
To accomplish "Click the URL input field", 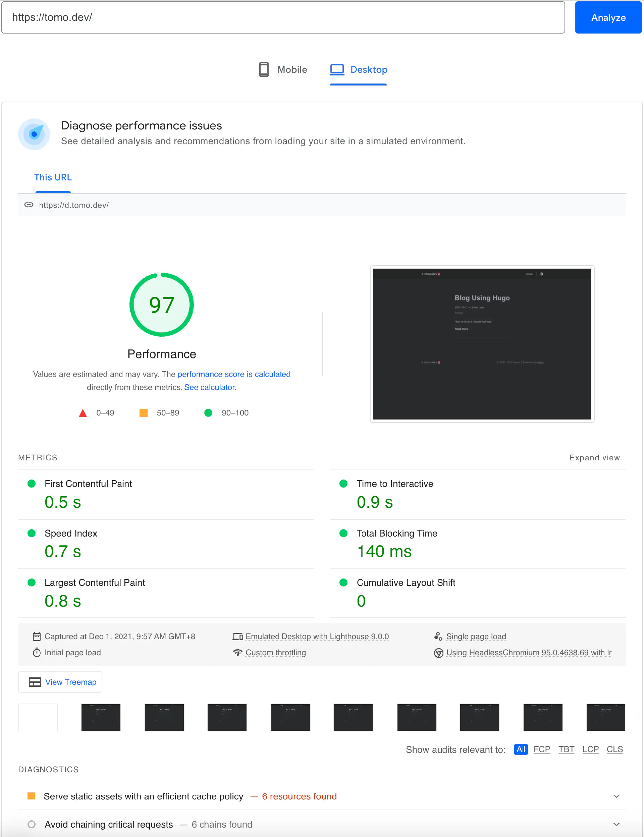I will pyautogui.click(x=283, y=17).
